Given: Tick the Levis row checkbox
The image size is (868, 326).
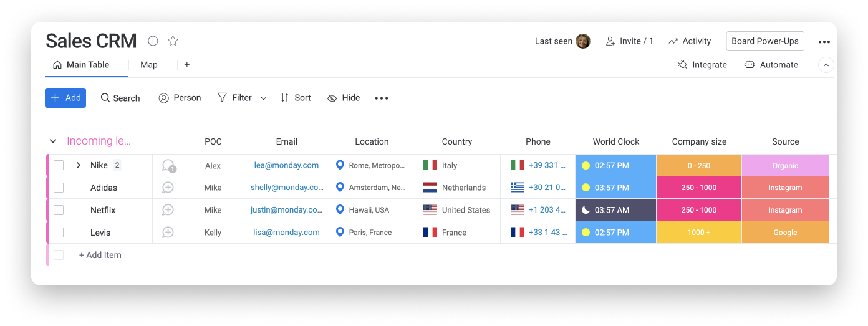Looking at the screenshot, I should coord(59,233).
